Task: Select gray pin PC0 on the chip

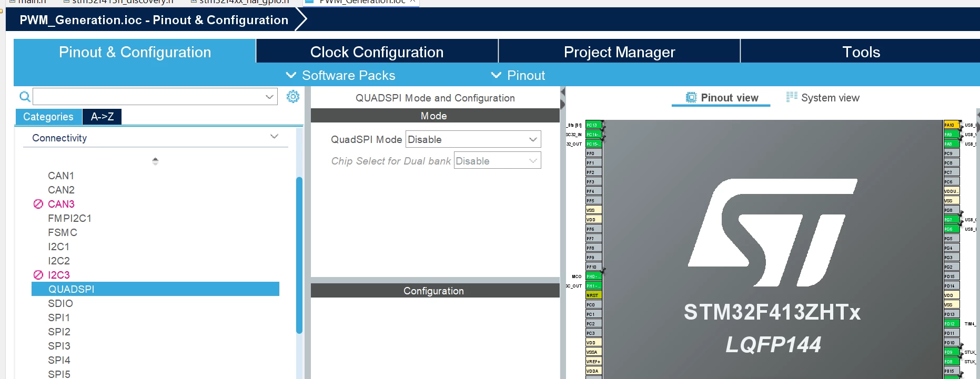Action: coord(593,305)
